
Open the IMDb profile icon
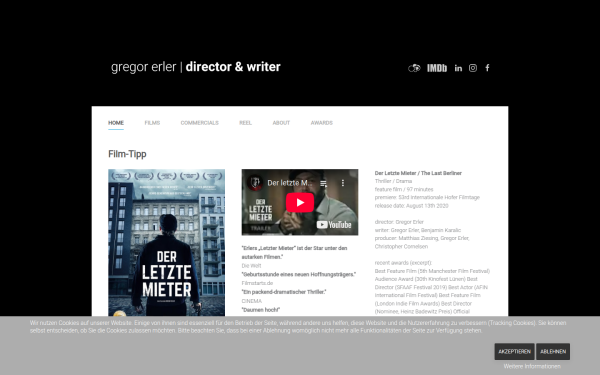click(x=437, y=68)
